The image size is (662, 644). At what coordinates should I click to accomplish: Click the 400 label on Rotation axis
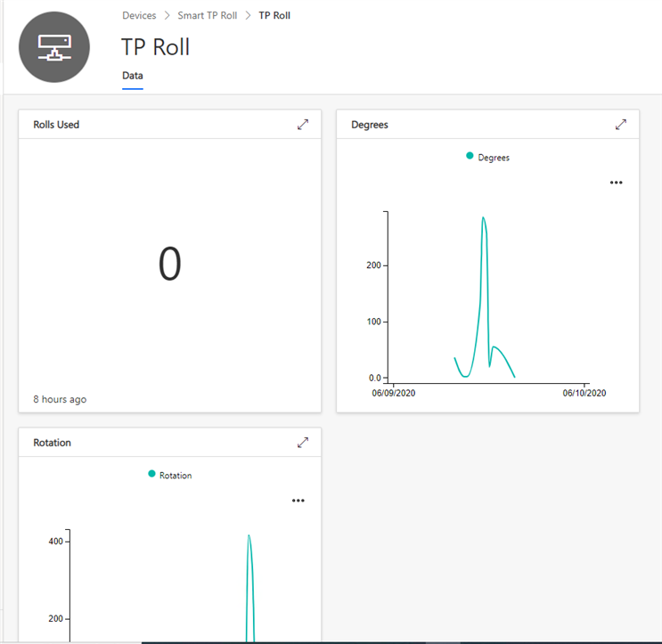pos(56,541)
